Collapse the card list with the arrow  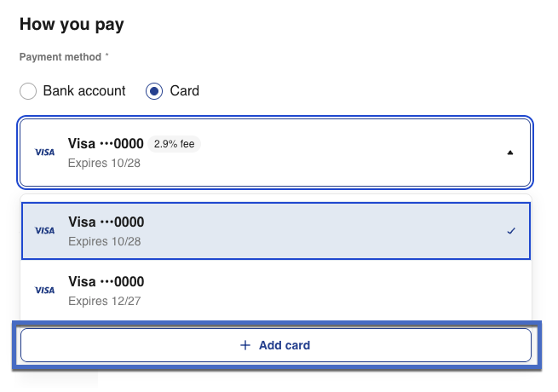point(510,153)
